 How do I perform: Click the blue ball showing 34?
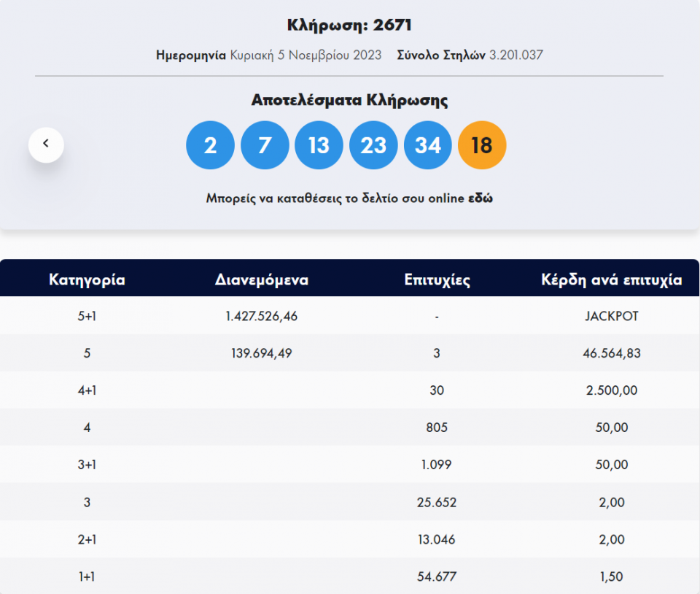[427, 145]
